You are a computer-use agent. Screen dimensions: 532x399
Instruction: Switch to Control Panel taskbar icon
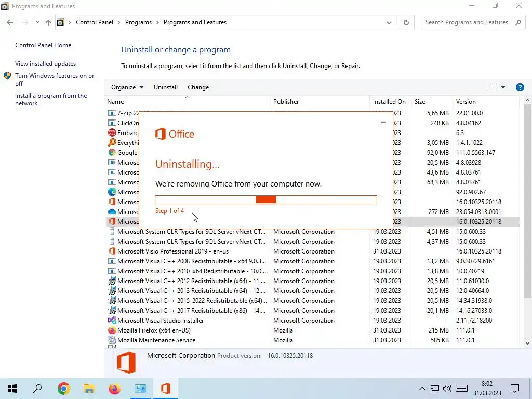click(x=140, y=389)
